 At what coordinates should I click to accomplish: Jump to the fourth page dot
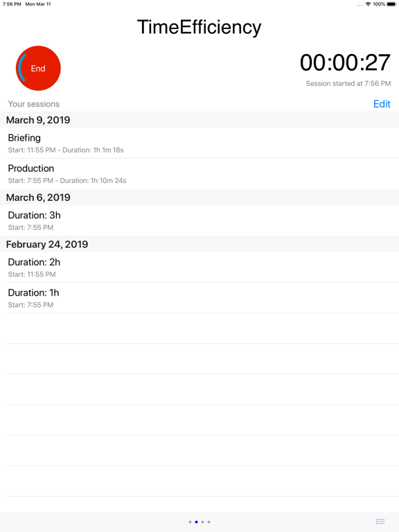[x=209, y=522]
